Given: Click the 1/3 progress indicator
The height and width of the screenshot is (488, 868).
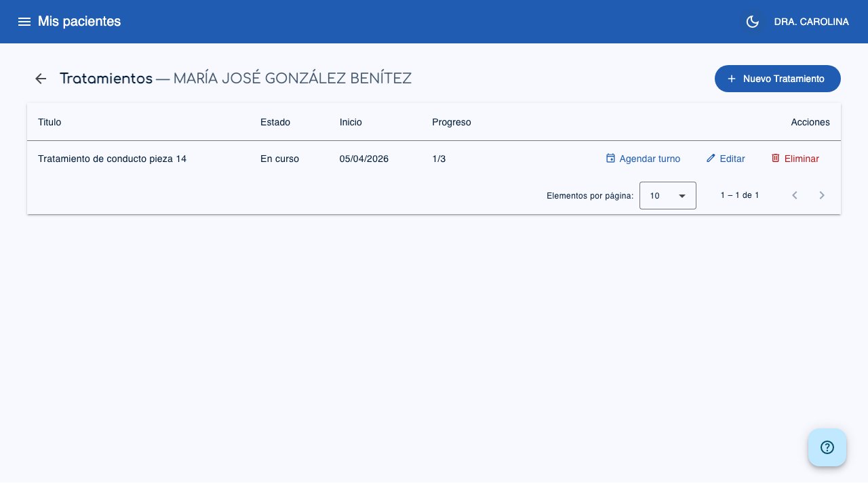Looking at the screenshot, I should [x=439, y=159].
